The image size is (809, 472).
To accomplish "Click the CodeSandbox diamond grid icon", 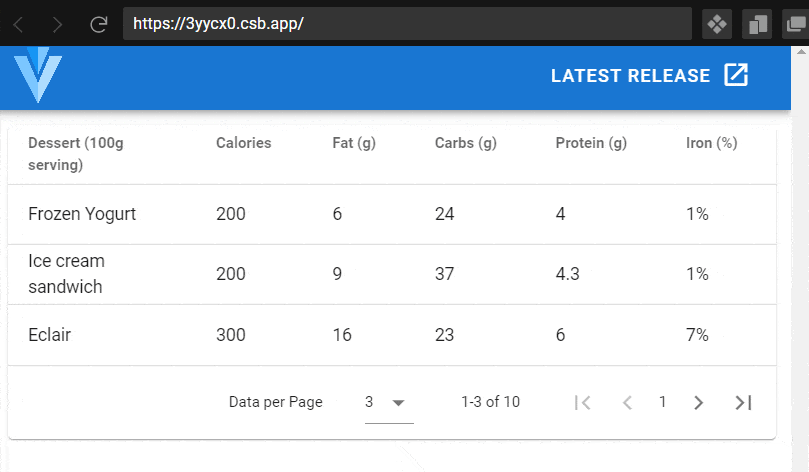I will point(717,24).
